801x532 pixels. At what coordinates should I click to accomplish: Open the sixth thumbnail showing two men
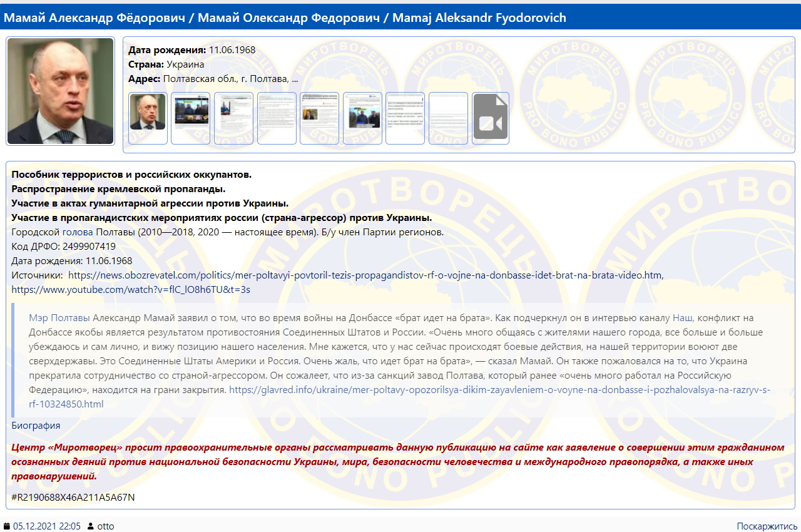pyautogui.click(x=362, y=118)
